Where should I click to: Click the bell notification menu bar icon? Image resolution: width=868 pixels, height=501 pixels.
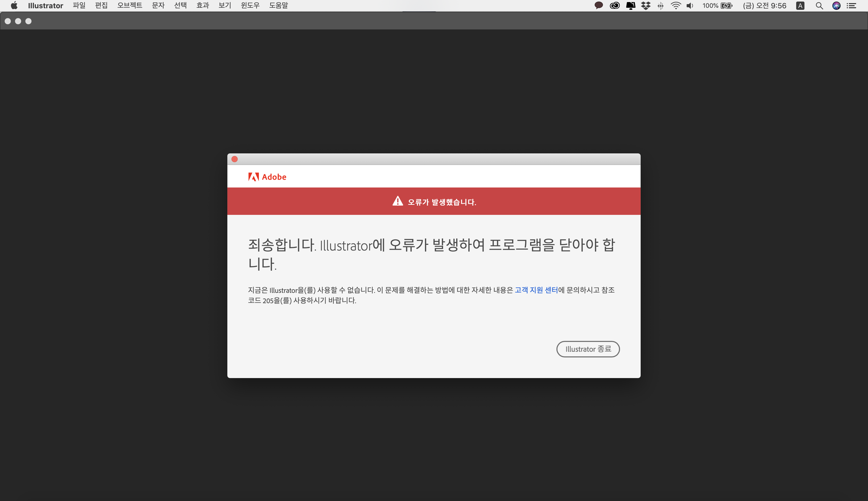631,5
